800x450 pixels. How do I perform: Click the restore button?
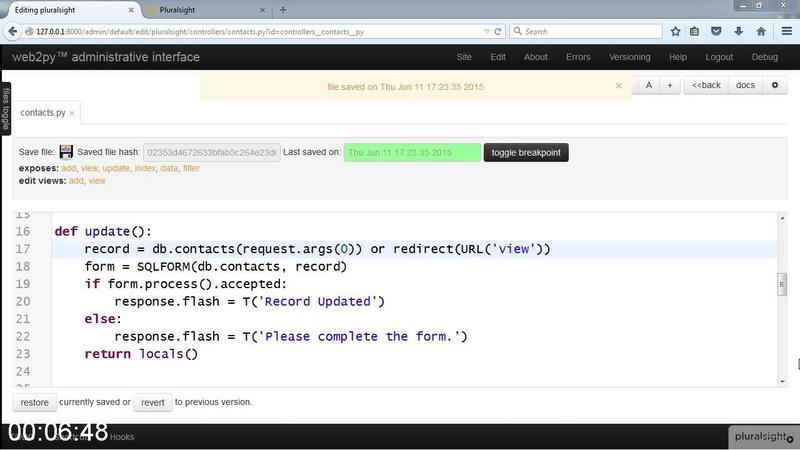coord(34,403)
